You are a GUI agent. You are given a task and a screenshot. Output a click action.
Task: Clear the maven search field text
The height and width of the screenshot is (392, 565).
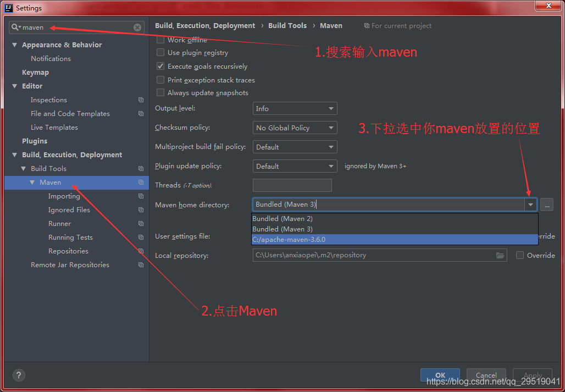137,27
